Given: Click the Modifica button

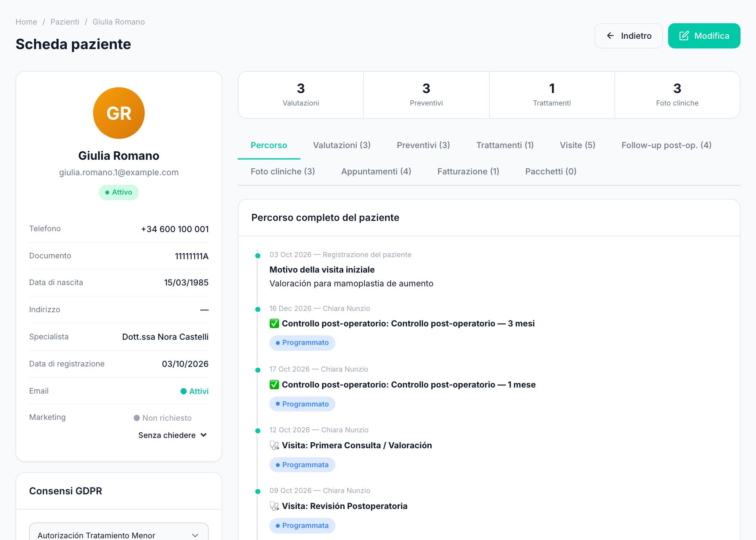Looking at the screenshot, I should 704,36.
